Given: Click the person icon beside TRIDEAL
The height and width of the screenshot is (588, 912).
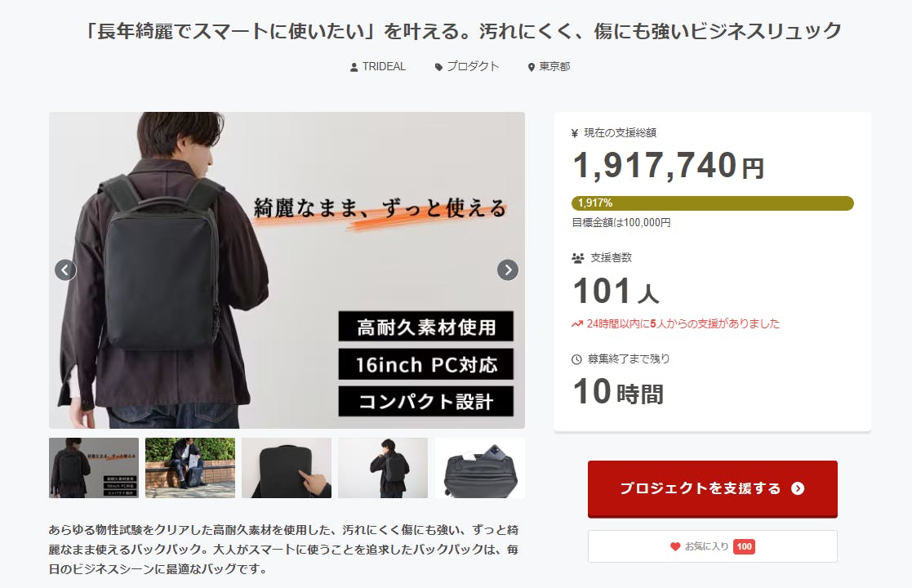Looking at the screenshot, I should 354,68.
